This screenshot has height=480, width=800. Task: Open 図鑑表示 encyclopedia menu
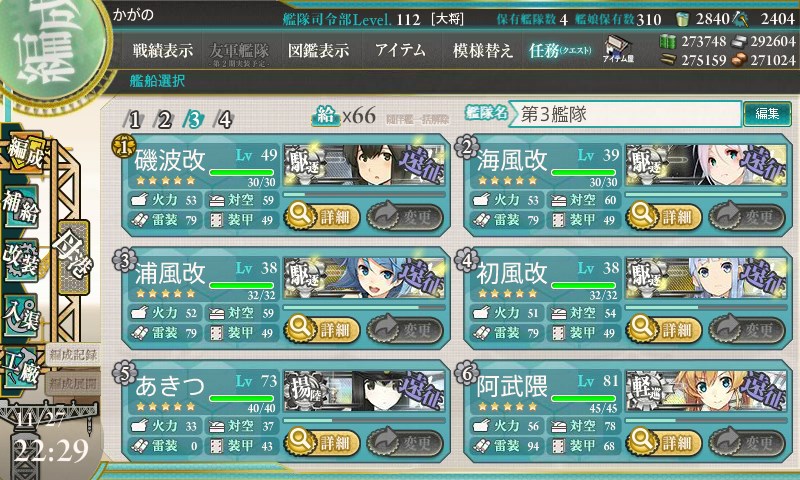[x=318, y=50]
